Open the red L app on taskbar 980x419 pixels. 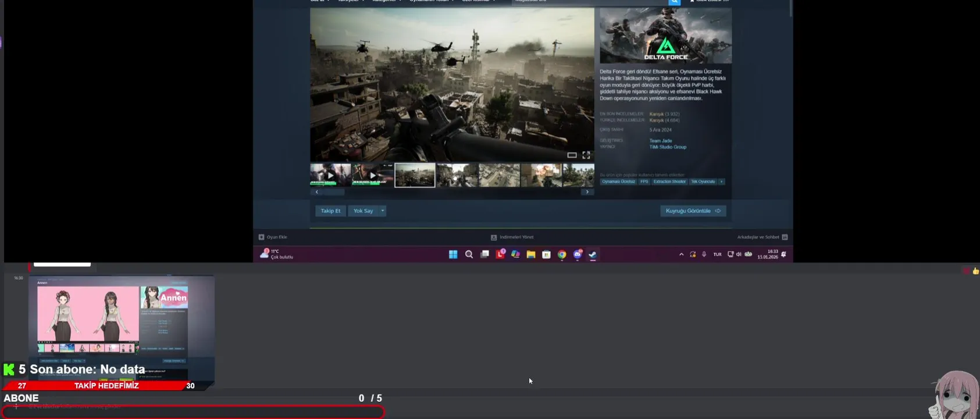pos(500,254)
